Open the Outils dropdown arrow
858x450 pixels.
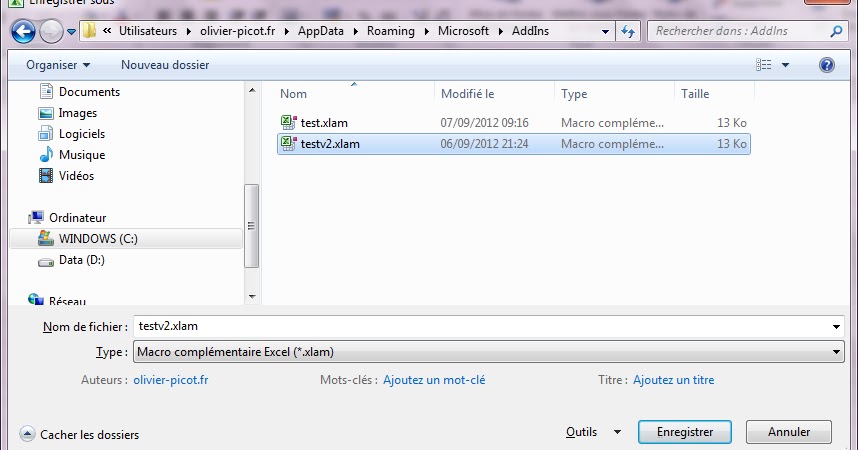[x=617, y=432]
